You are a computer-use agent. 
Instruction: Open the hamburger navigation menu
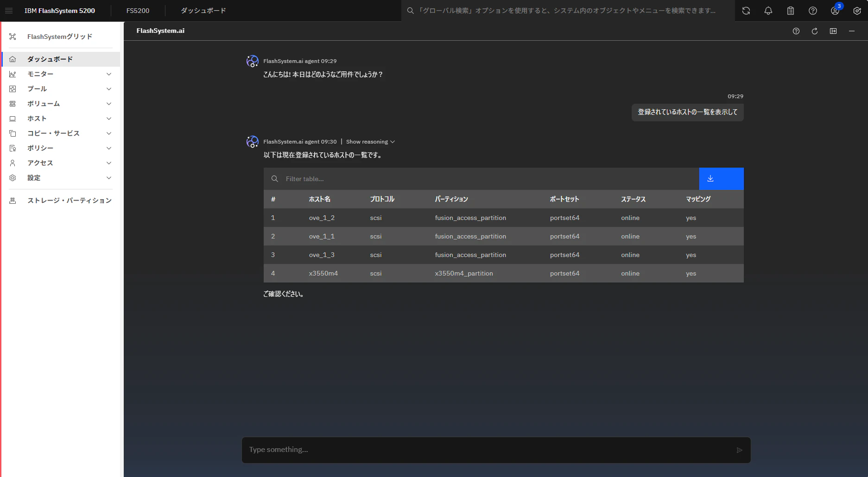coord(9,11)
